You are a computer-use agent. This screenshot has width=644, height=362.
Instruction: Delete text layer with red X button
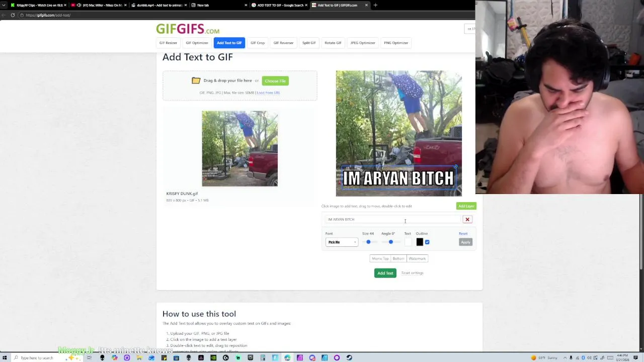(x=467, y=219)
